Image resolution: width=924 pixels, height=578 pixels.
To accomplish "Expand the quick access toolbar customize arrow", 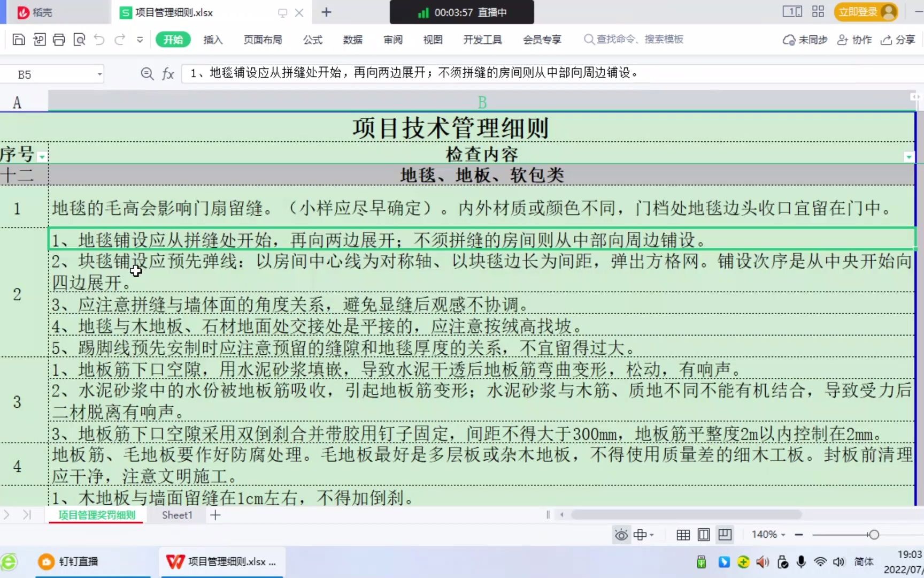I will tap(140, 40).
